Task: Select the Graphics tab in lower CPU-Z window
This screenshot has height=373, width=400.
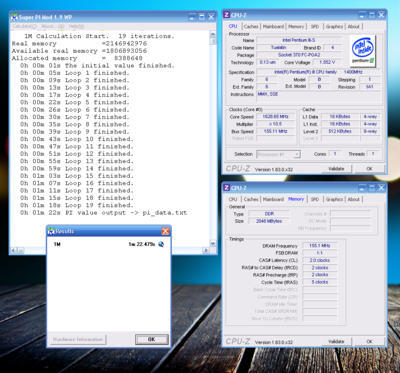Action: click(x=334, y=199)
